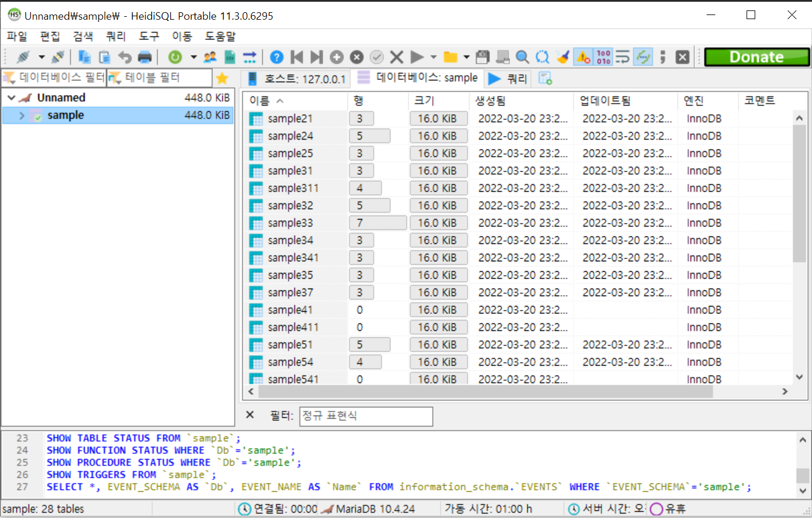
Task: Open the recent files dropdown arrow
Action: (x=466, y=57)
